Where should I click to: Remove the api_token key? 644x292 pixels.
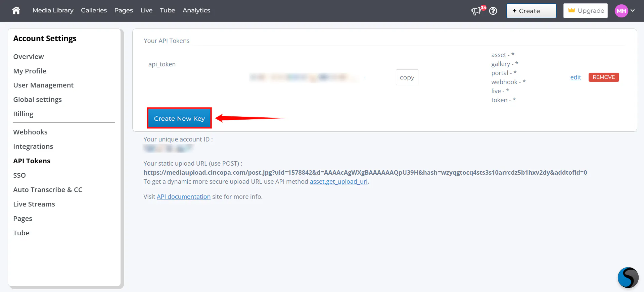click(x=604, y=77)
